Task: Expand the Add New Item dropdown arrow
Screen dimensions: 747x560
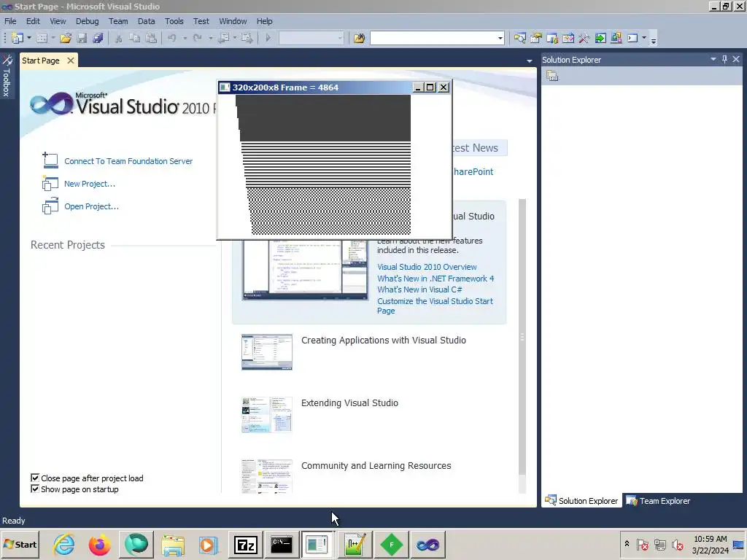Action: [53, 38]
